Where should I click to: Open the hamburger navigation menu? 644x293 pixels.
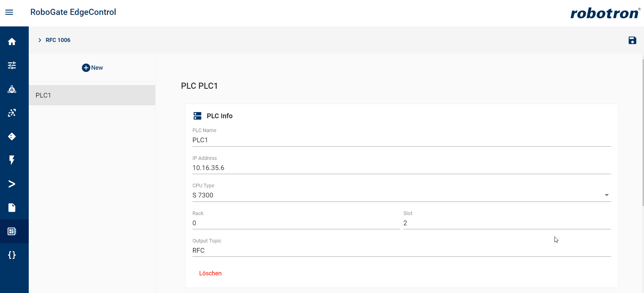click(x=9, y=13)
